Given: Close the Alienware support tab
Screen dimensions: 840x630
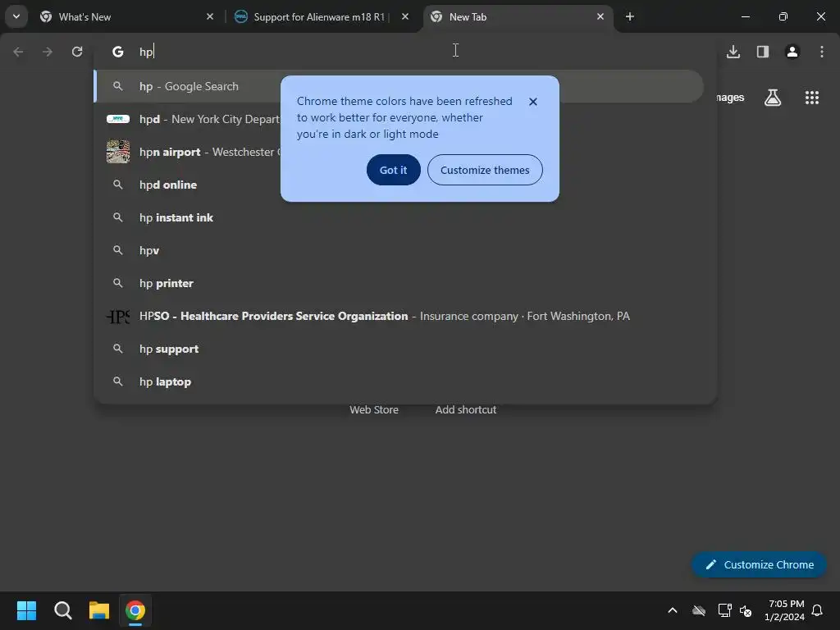Looking at the screenshot, I should pos(405,16).
